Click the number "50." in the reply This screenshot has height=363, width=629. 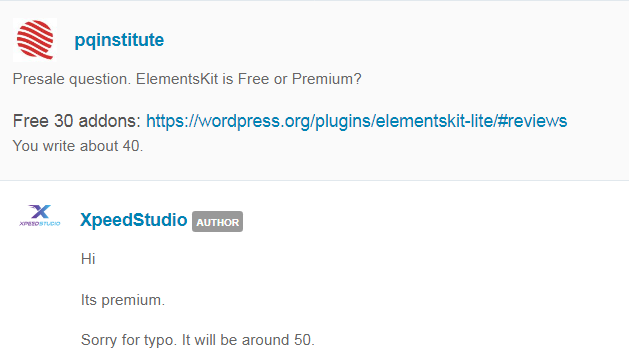304,340
